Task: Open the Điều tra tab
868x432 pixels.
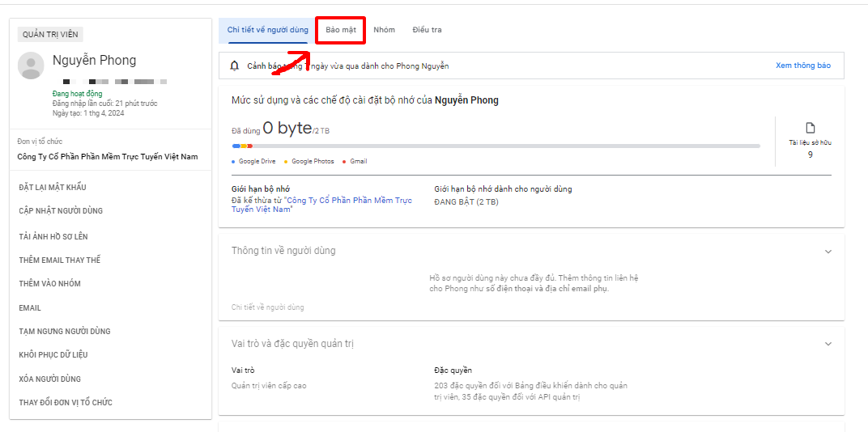Action: pyautogui.click(x=427, y=30)
